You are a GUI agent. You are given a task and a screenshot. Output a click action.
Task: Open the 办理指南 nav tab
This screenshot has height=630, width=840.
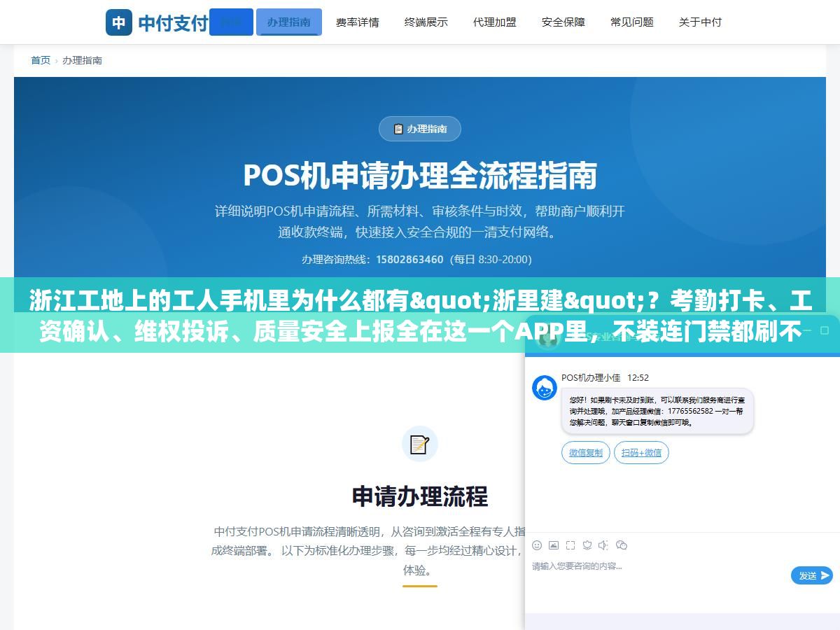[289, 22]
